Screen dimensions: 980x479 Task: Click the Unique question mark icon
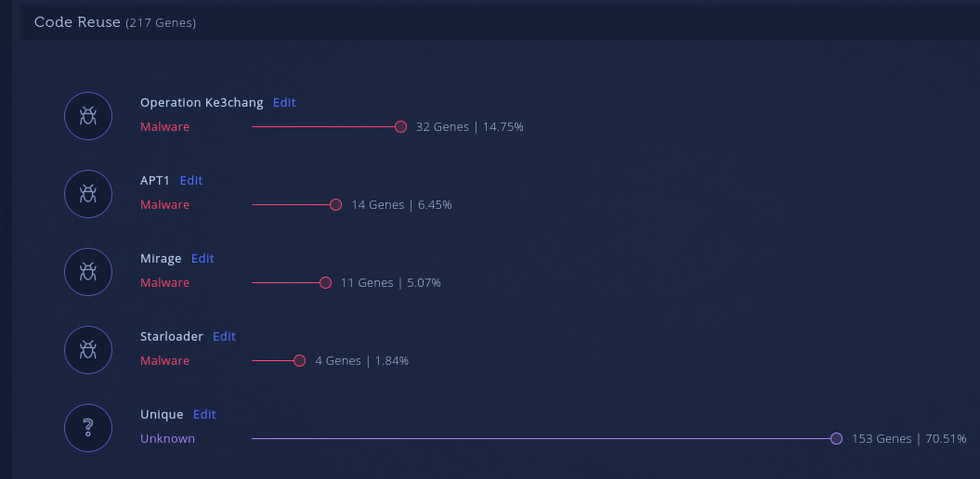[88, 428]
